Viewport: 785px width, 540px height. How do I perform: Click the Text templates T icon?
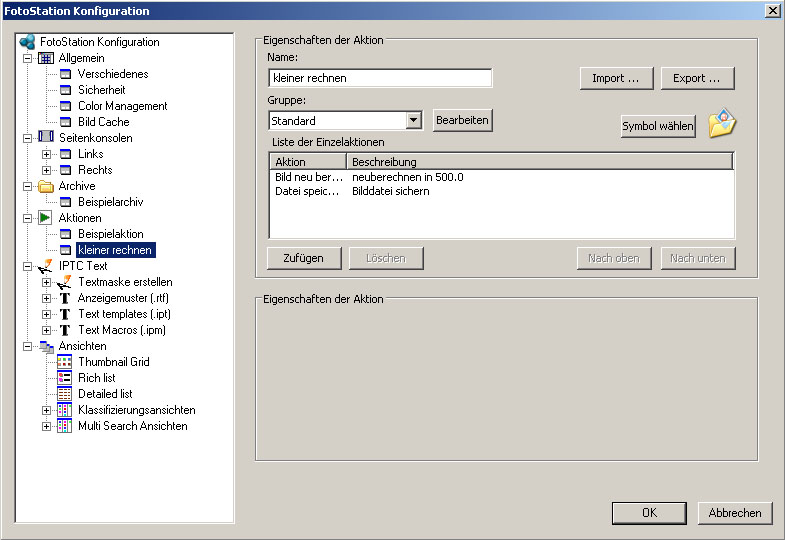coord(65,314)
